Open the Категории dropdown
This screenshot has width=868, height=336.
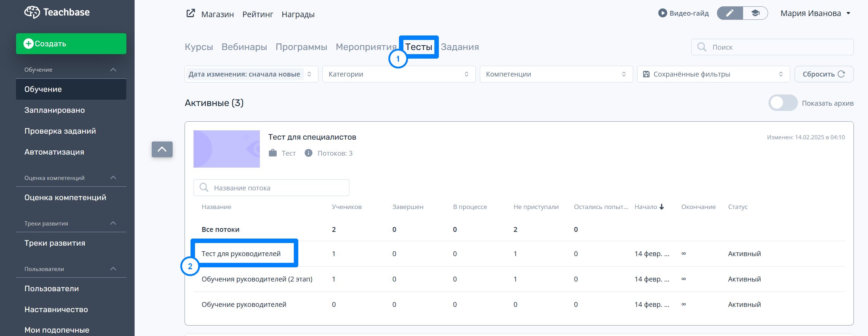(x=399, y=74)
